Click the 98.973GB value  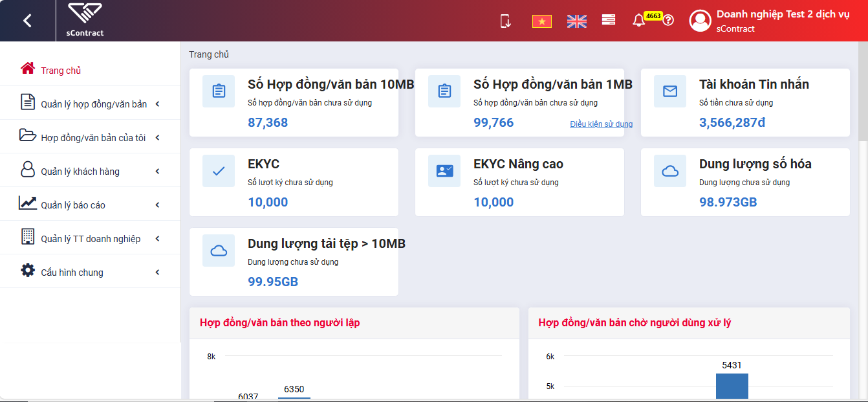728,202
